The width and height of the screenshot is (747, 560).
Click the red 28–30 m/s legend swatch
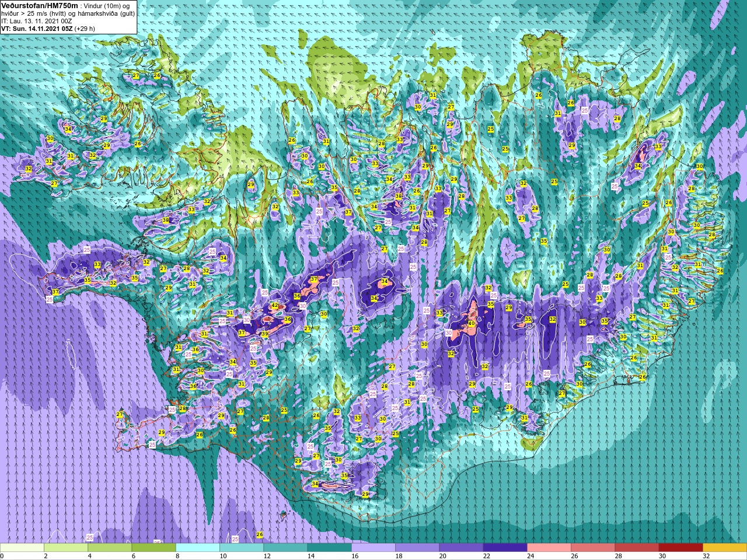coord(637,548)
